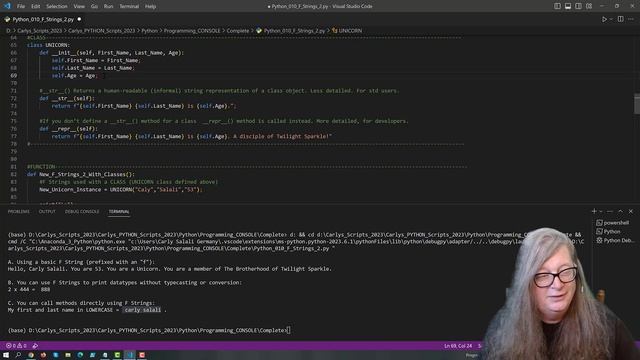Open the Go menu

[94, 7]
